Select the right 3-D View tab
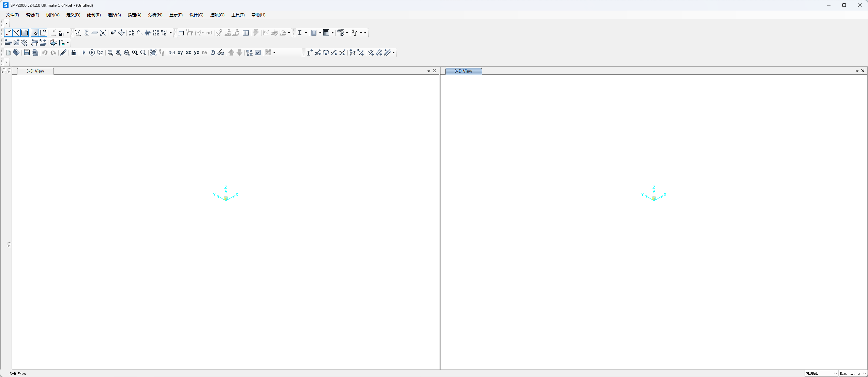 click(x=463, y=71)
